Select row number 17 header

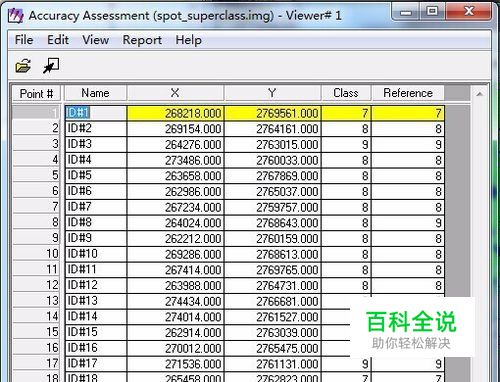pos(36,363)
